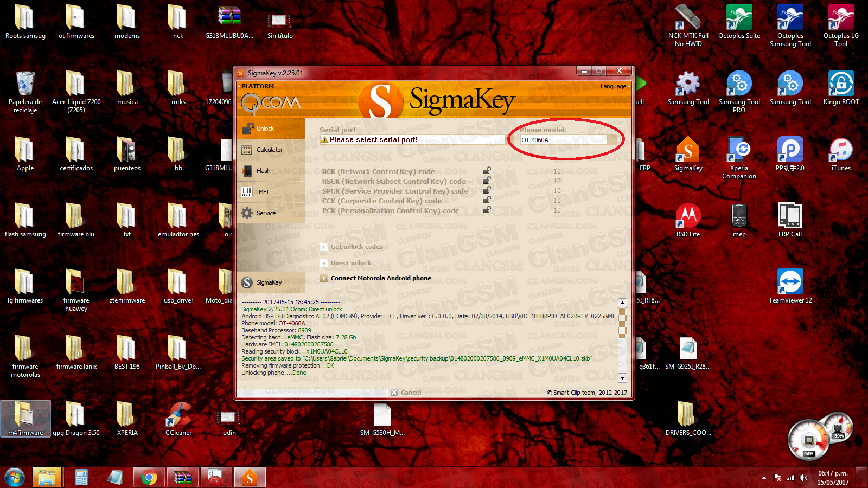Viewport: 868px width, 488px height.
Task: Select iTunes desktop icon
Action: (841, 154)
